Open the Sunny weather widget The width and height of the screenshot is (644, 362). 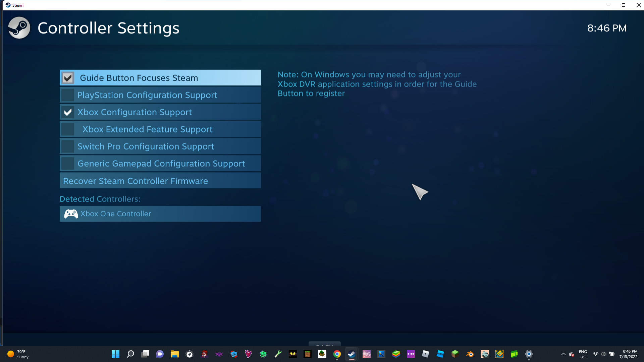(18, 354)
